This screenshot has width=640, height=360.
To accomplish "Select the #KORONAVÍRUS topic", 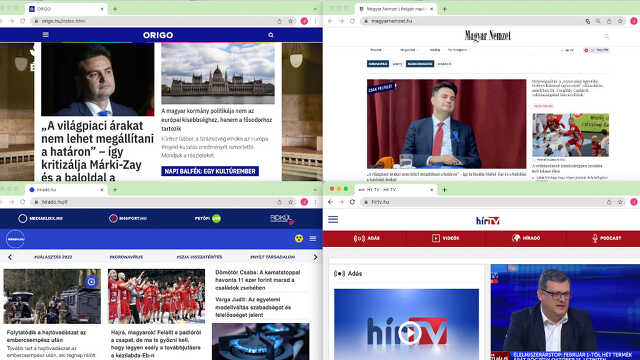I will [x=126, y=257].
